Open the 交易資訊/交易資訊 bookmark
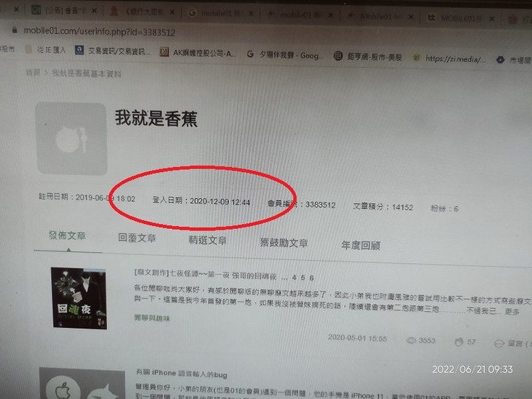Screen dimensions: 532x399 click(x=112, y=51)
